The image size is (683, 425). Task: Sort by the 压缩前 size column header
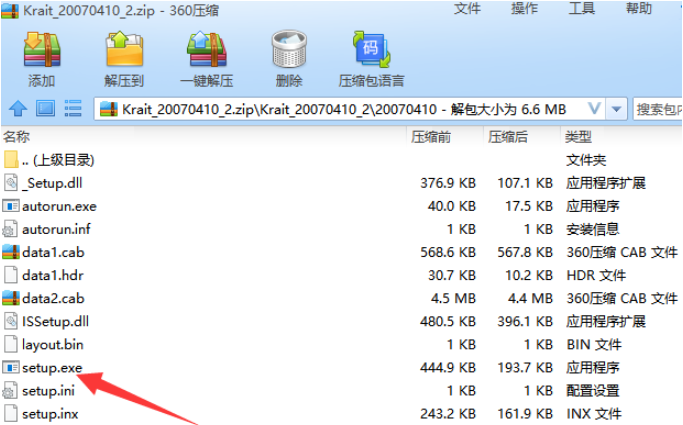point(431,136)
